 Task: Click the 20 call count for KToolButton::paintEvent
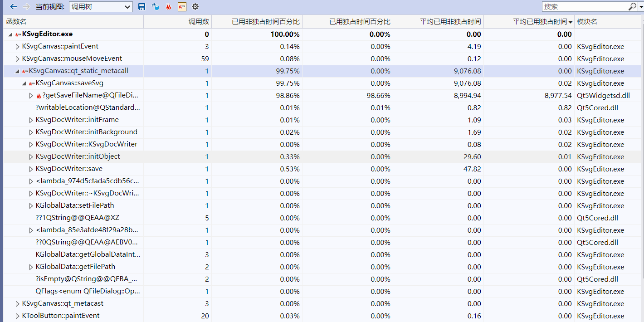205,316
